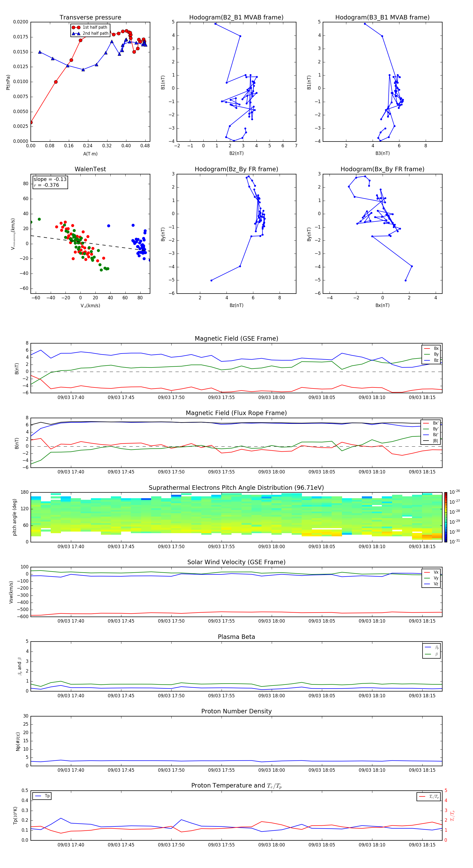Click '09/03 18:15' tick under density plot
This screenshot has width=473, height=868.
(x=422, y=770)
